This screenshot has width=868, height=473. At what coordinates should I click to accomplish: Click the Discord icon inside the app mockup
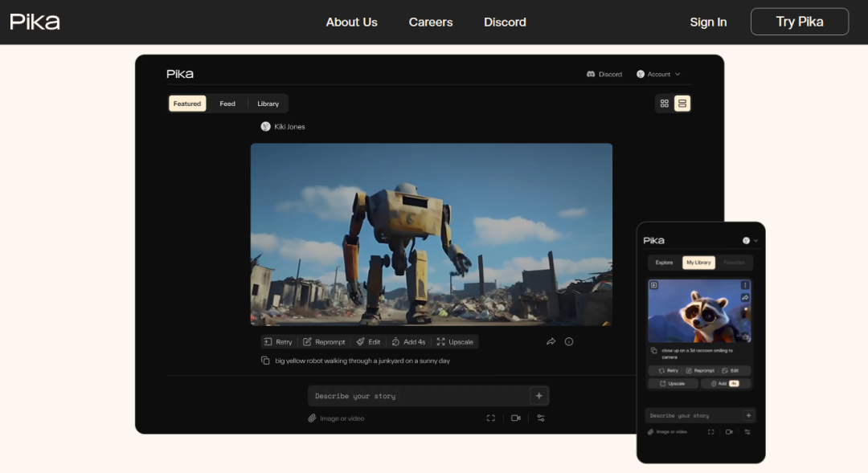pos(591,74)
